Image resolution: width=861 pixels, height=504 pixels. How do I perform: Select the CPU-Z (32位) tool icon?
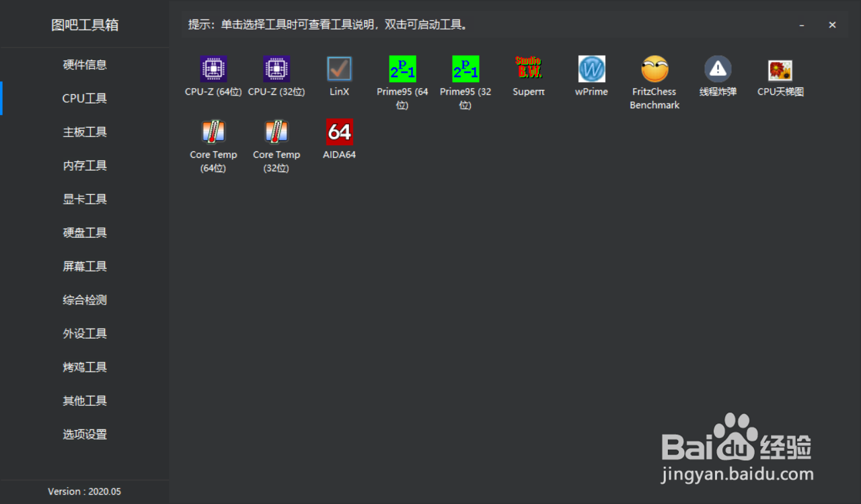(x=276, y=69)
